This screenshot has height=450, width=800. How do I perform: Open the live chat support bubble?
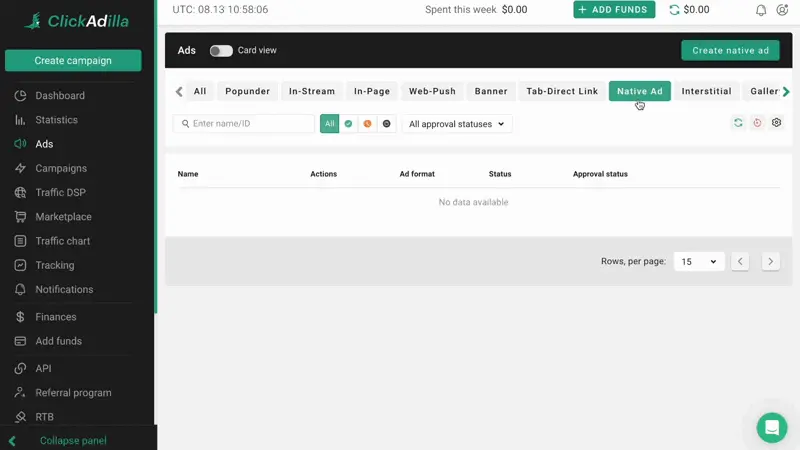pyautogui.click(x=771, y=427)
